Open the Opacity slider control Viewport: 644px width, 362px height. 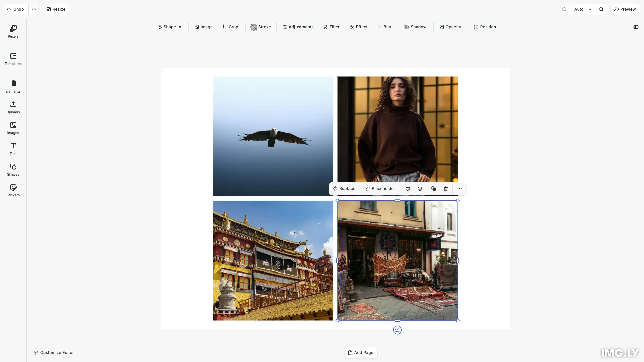[x=450, y=27]
